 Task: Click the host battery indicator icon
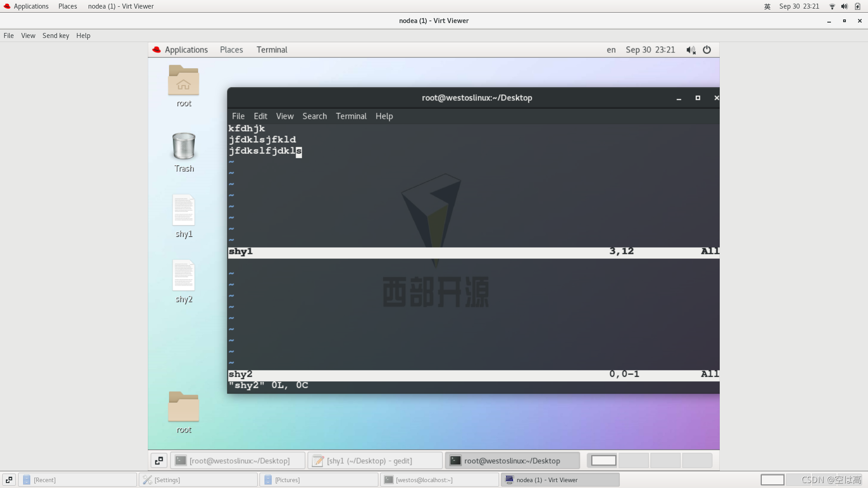point(857,6)
